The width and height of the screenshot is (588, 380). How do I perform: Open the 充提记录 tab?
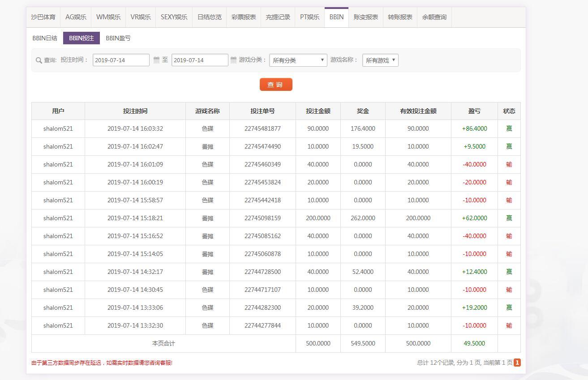click(x=278, y=17)
